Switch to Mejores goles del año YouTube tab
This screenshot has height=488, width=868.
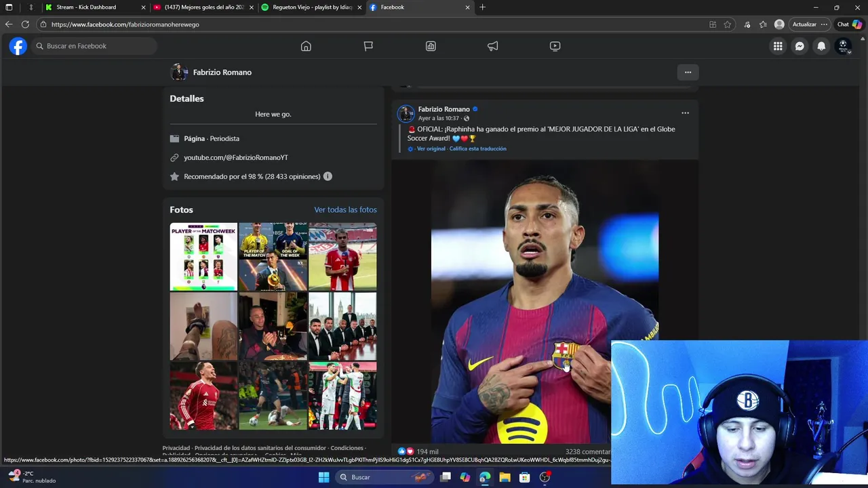pyautogui.click(x=204, y=7)
